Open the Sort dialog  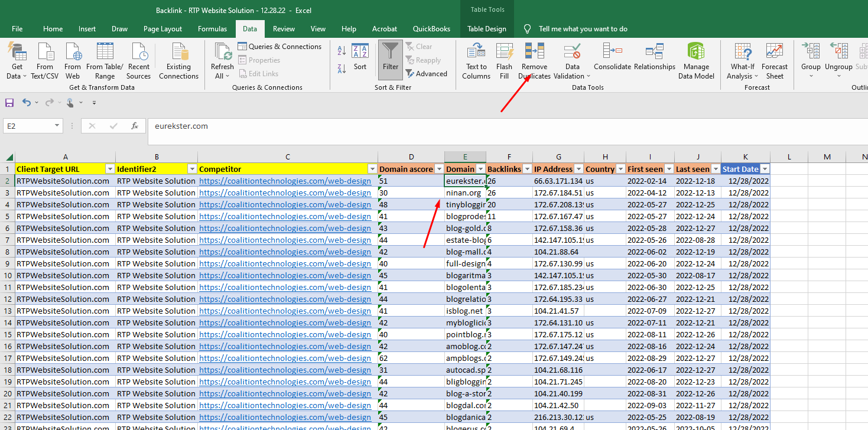(360, 57)
